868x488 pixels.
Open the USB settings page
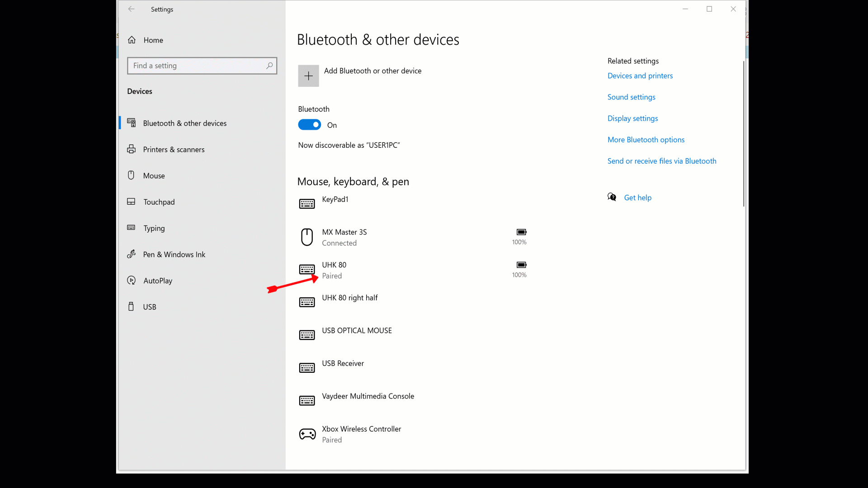pyautogui.click(x=150, y=307)
